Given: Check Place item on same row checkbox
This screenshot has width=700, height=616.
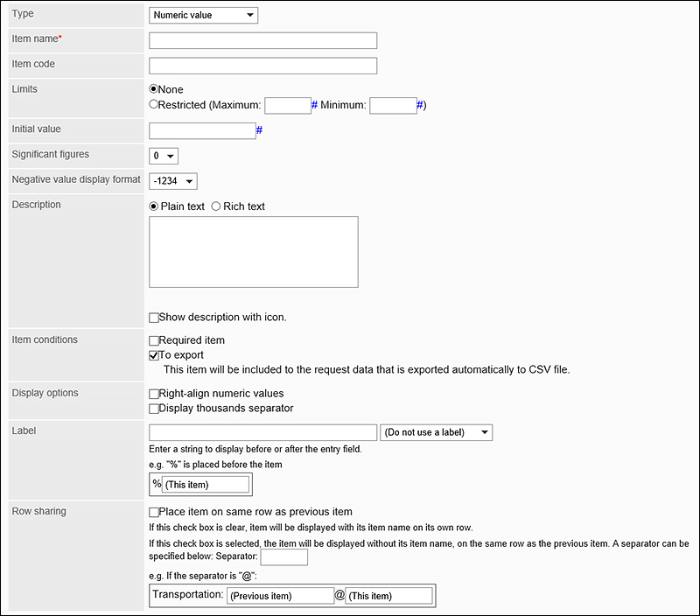Looking at the screenshot, I should click(x=154, y=512).
